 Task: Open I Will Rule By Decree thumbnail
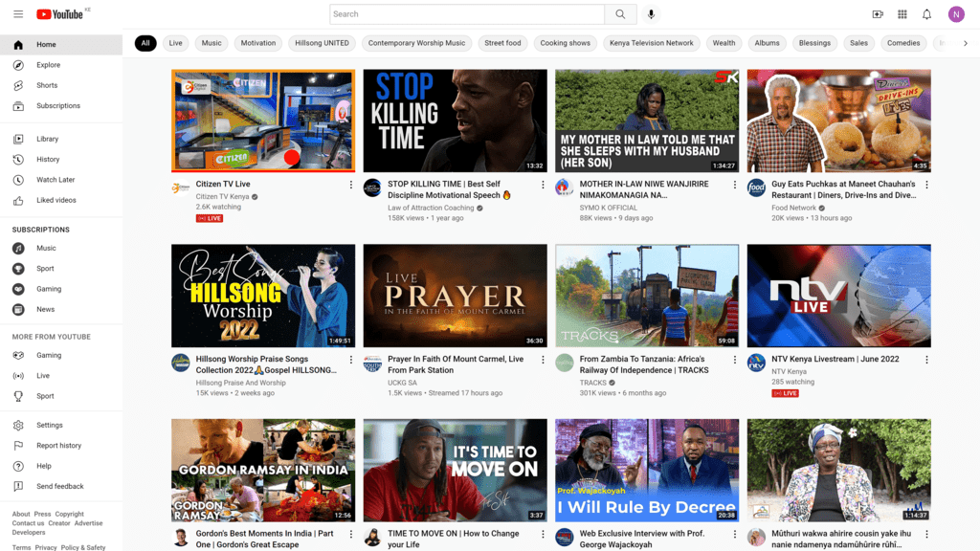(647, 471)
